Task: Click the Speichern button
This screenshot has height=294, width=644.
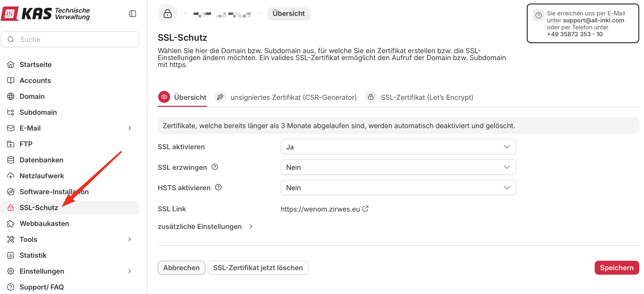Action: [616, 267]
